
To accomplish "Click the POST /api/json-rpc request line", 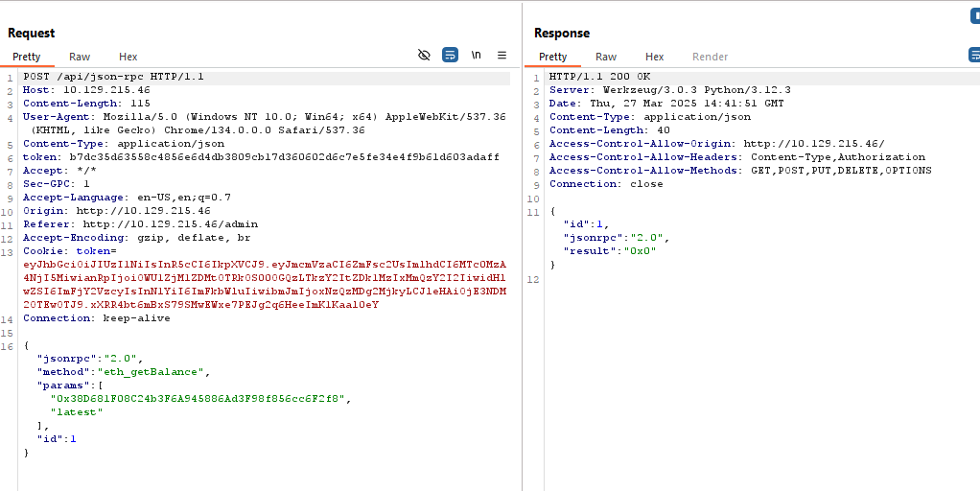I will coord(113,76).
